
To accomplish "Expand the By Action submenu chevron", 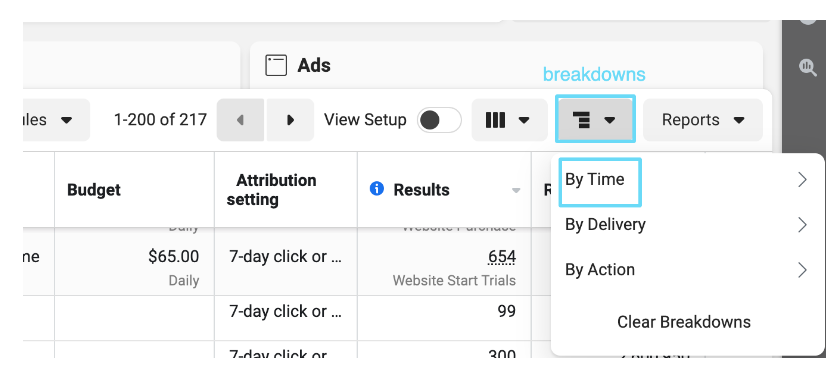I will [802, 270].
